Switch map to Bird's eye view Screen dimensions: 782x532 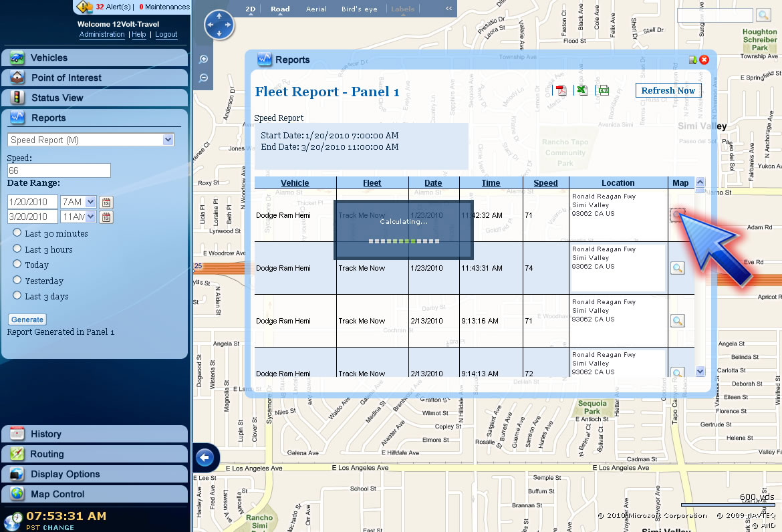(359, 9)
